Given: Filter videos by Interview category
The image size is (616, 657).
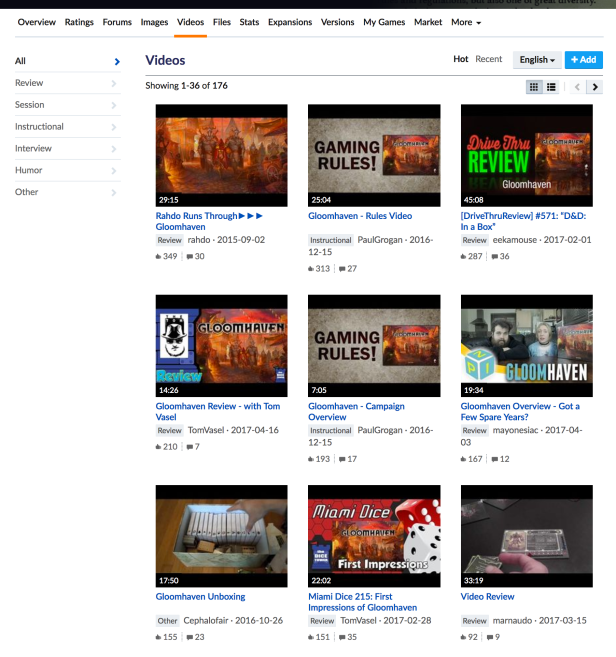Looking at the screenshot, I should [x=67, y=148].
